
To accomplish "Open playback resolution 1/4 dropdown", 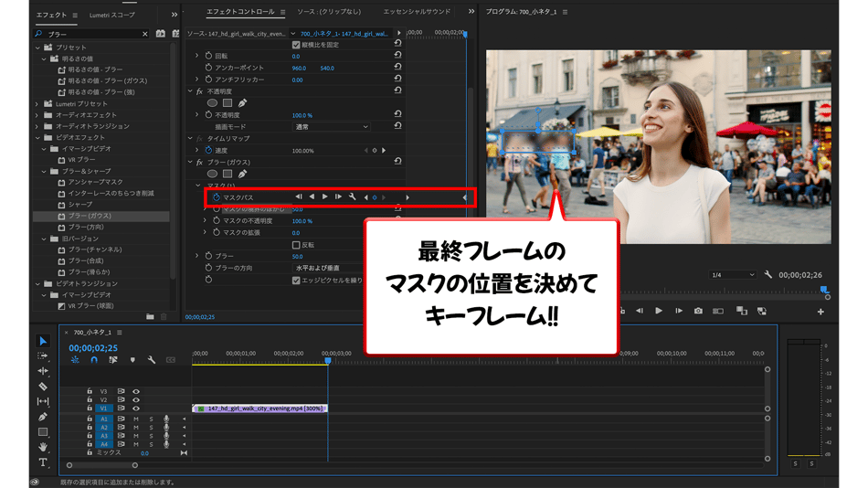I will tap(733, 274).
